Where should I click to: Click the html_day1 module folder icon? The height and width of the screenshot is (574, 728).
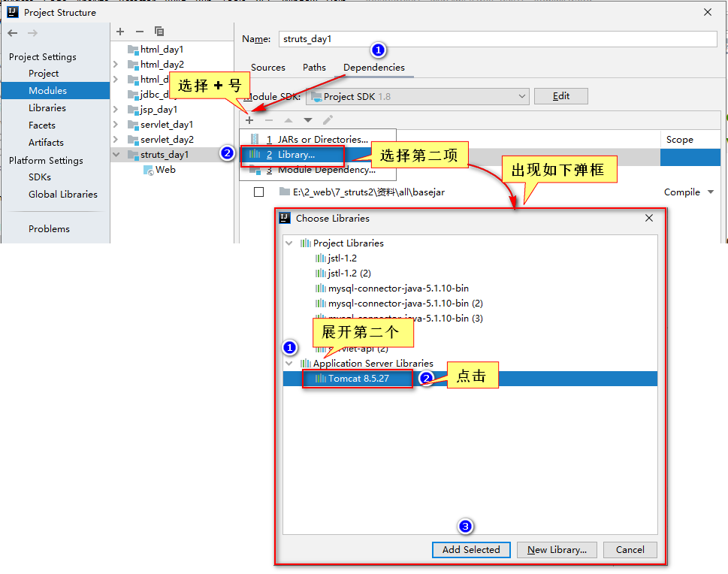tap(133, 50)
